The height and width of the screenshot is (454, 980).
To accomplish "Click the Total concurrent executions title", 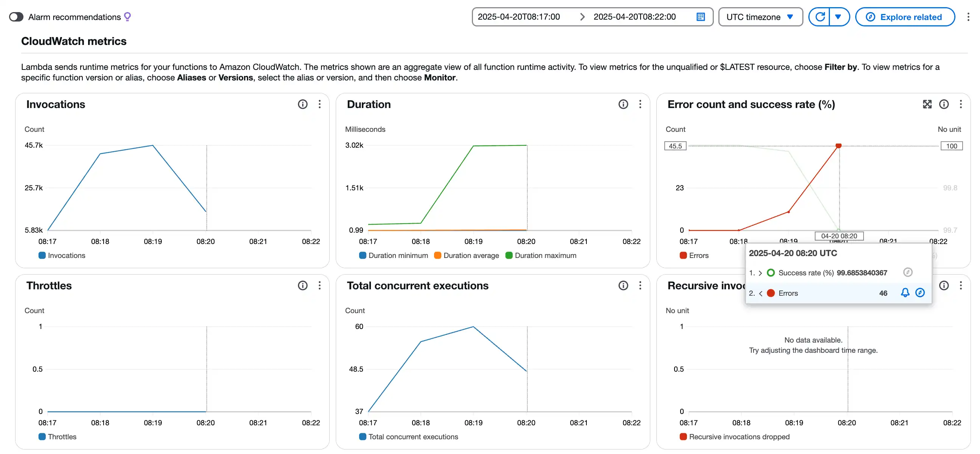I will pyautogui.click(x=418, y=286).
